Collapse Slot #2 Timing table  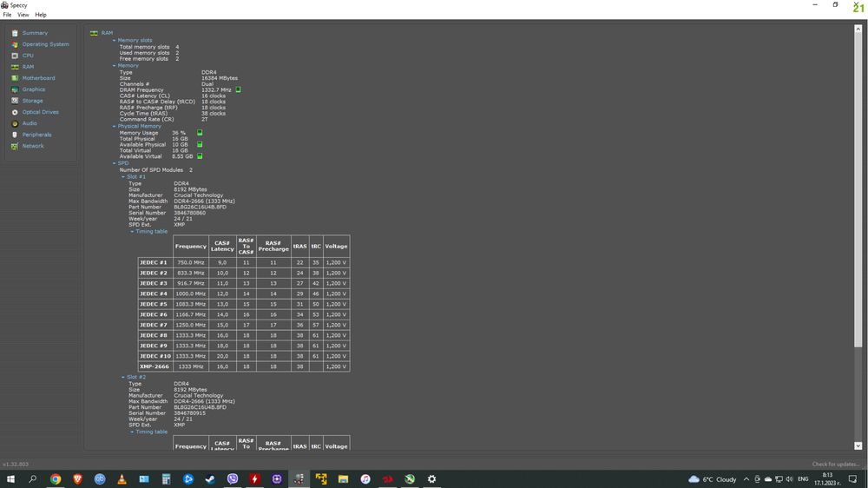(132, 432)
